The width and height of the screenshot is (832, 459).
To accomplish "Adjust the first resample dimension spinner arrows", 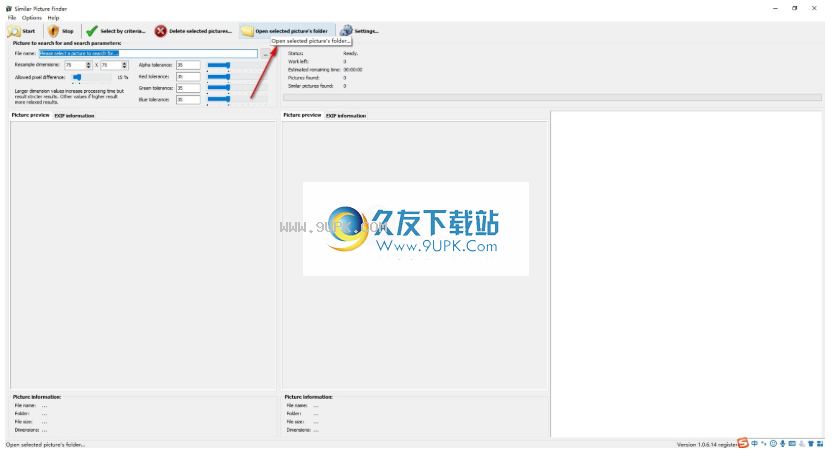I will tap(89, 65).
